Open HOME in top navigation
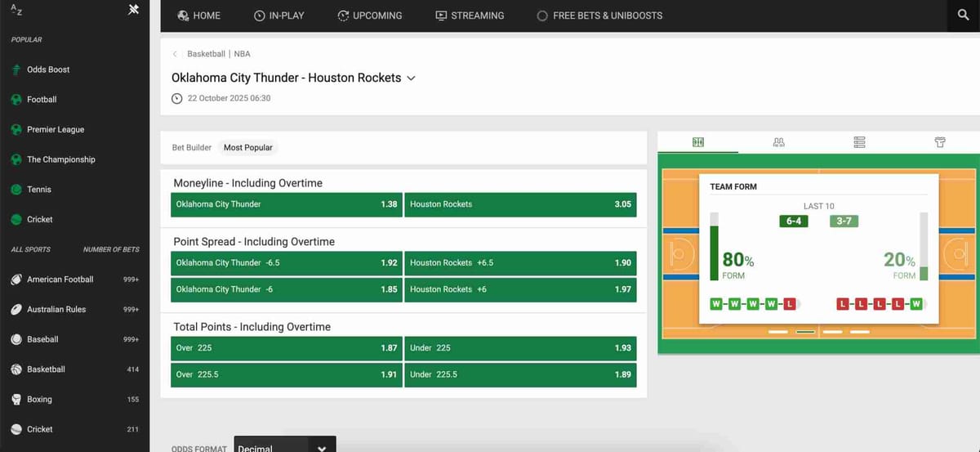 point(199,16)
